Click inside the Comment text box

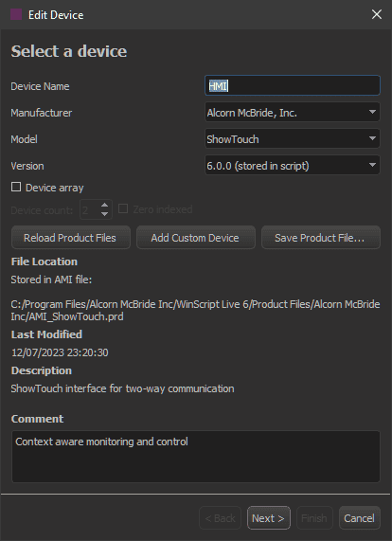195,456
